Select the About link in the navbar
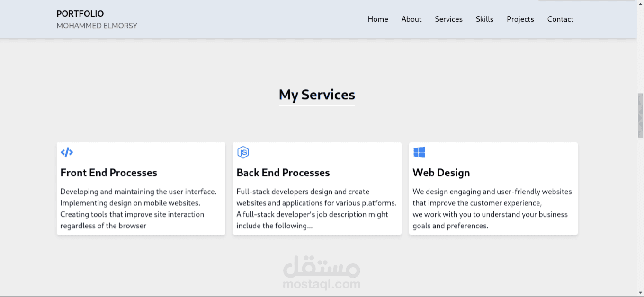Viewport: 644px width, 297px height. [x=411, y=19]
